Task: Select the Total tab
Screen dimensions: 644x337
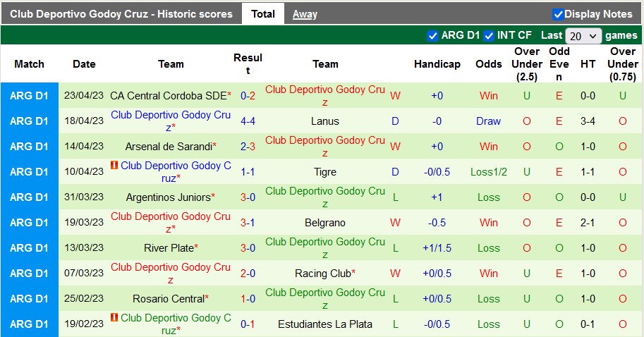Action: coord(263,14)
